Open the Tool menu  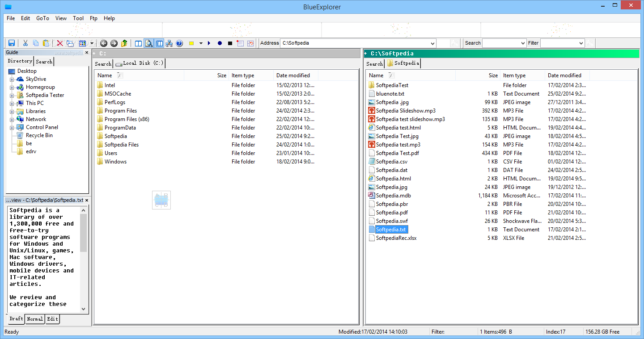click(78, 18)
